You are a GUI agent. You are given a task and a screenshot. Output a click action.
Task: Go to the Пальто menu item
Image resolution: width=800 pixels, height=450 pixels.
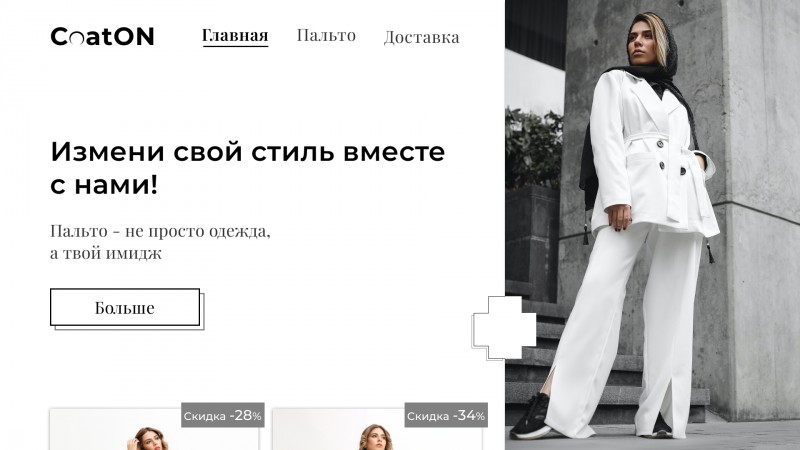click(326, 35)
